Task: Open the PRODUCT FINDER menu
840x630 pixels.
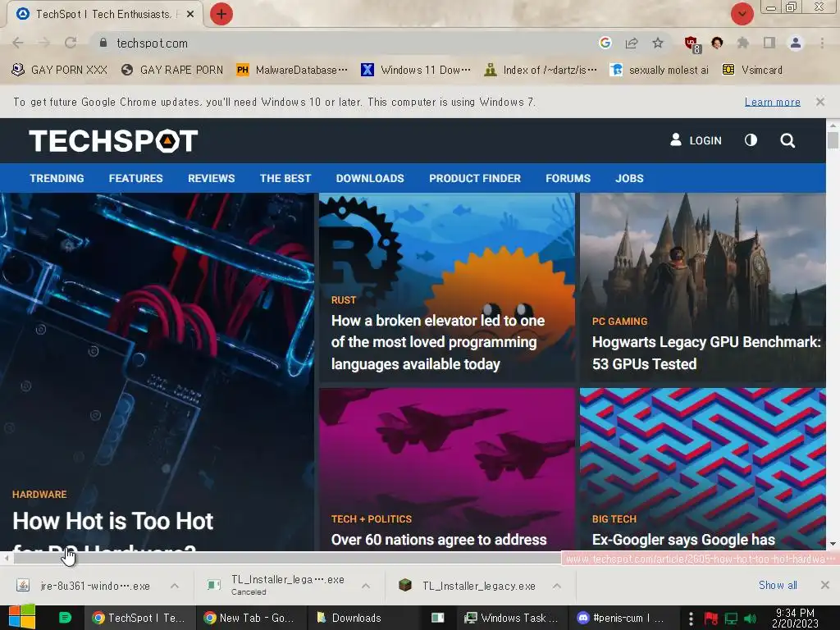Action: (475, 178)
